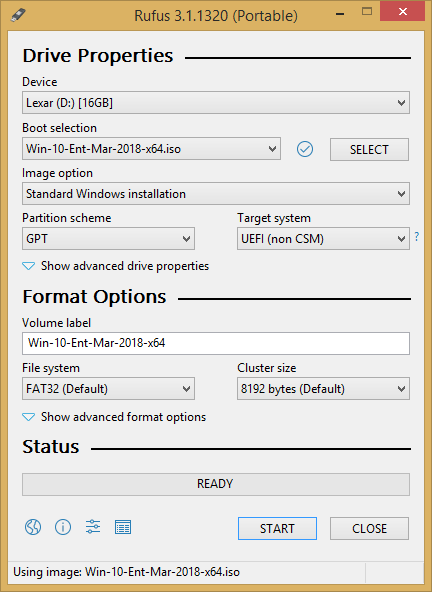This screenshot has height=592, width=432.
Task: Click the globe language icon
Action: click(x=33, y=527)
